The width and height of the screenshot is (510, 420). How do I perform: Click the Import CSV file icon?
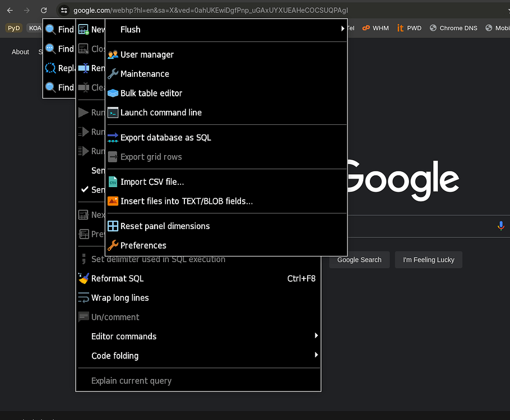(x=113, y=182)
